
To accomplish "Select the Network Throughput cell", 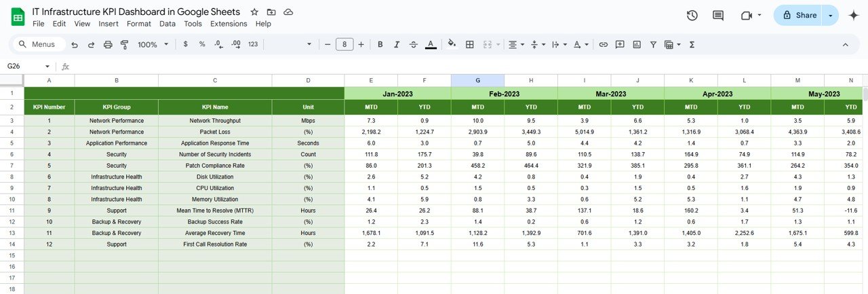I will click(x=215, y=120).
